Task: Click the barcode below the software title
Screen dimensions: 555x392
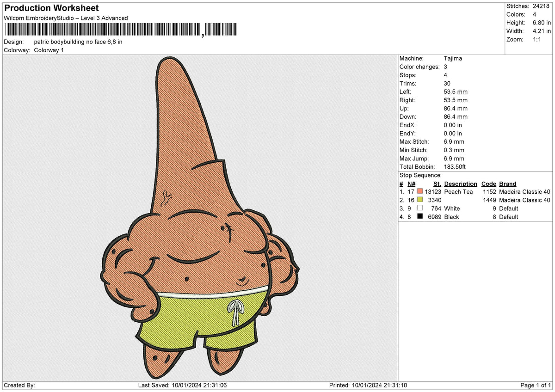Action: coord(121,30)
